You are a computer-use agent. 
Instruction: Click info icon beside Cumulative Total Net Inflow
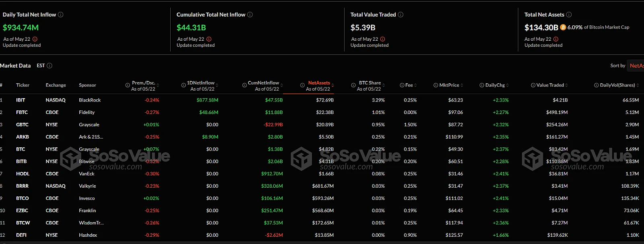250,14
